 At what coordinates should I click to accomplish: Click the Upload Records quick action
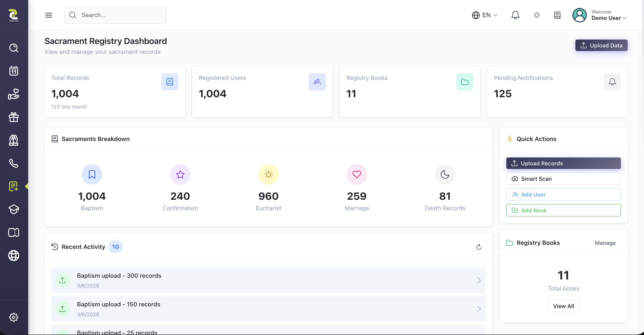[563, 163]
